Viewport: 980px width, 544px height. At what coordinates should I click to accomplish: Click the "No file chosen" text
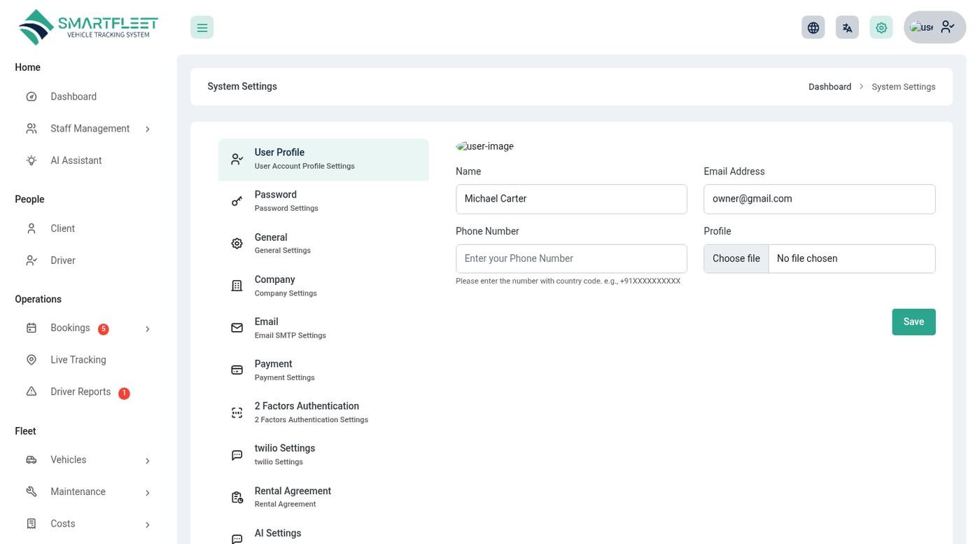tap(807, 258)
